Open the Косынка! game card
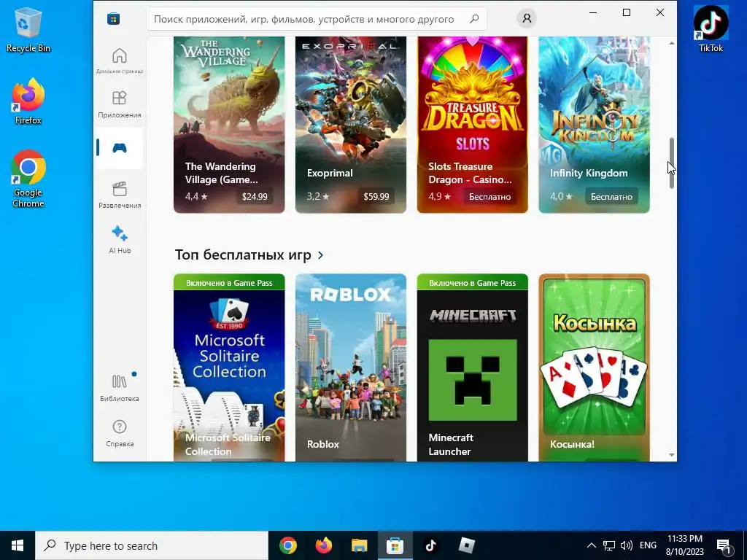Image resolution: width=747 pixels, height=560 pixels. click(x=594, y=367)
